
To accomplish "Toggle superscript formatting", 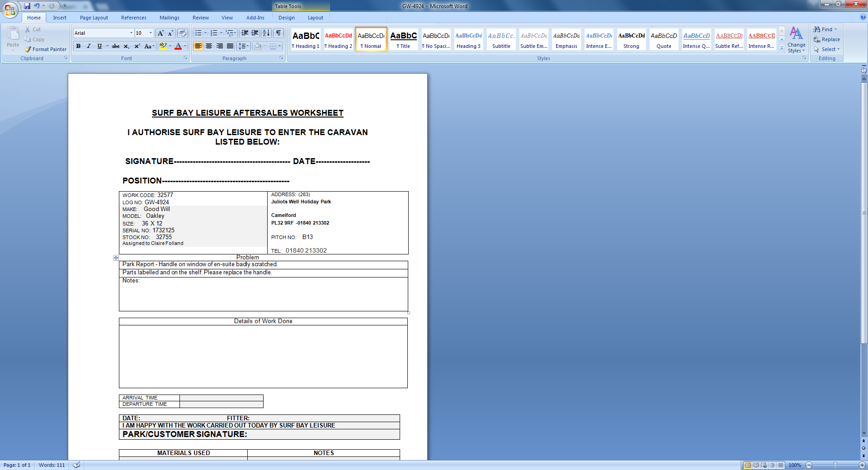I will (137, 46).
